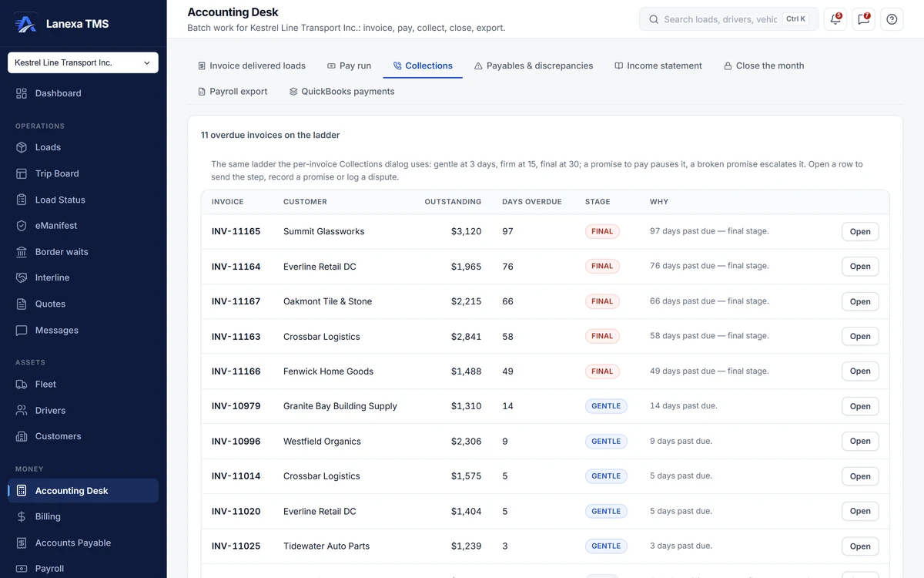Click the search loads, drivers field

(x=728, y=19)
